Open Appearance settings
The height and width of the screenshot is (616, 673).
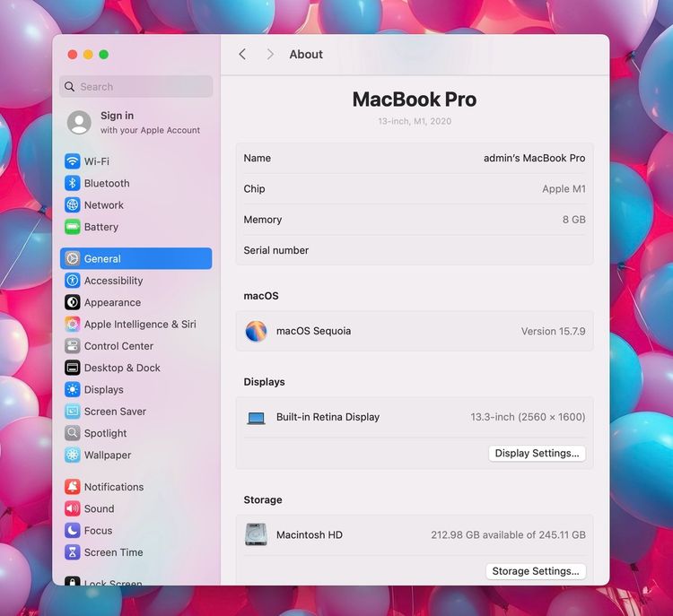tap(136, 302)
